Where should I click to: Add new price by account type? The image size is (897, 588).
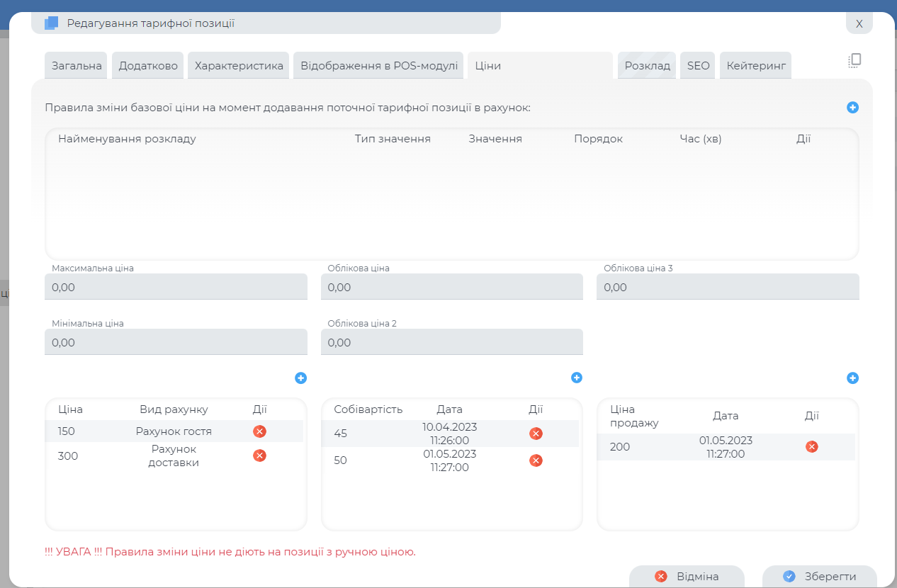[x=300, y=378]
